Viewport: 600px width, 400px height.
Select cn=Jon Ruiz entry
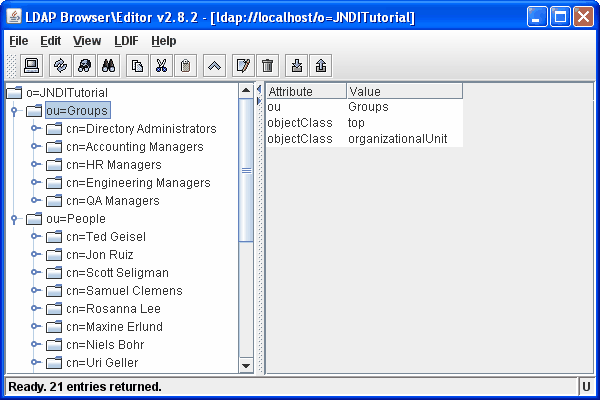point(100,255)
